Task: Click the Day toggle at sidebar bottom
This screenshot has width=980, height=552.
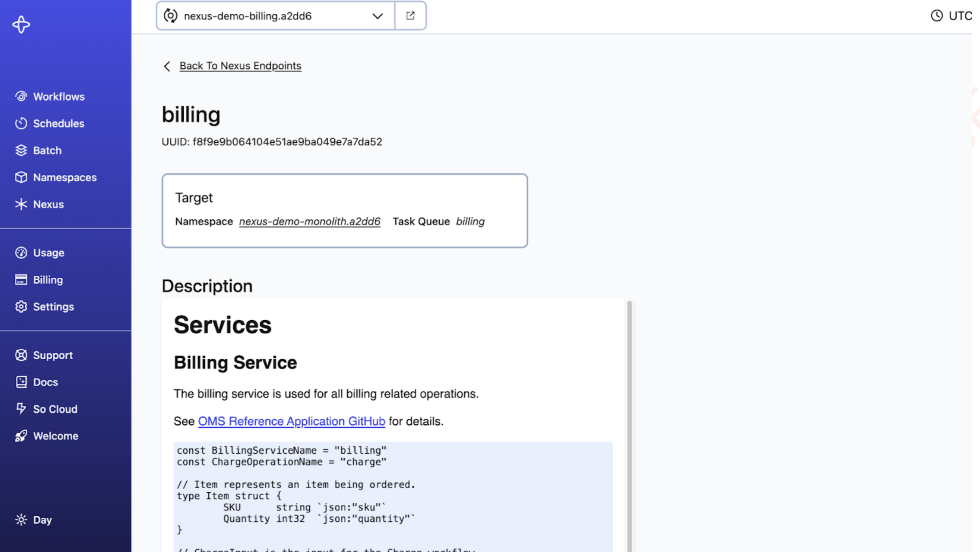Action: click(x=43, y=520)
